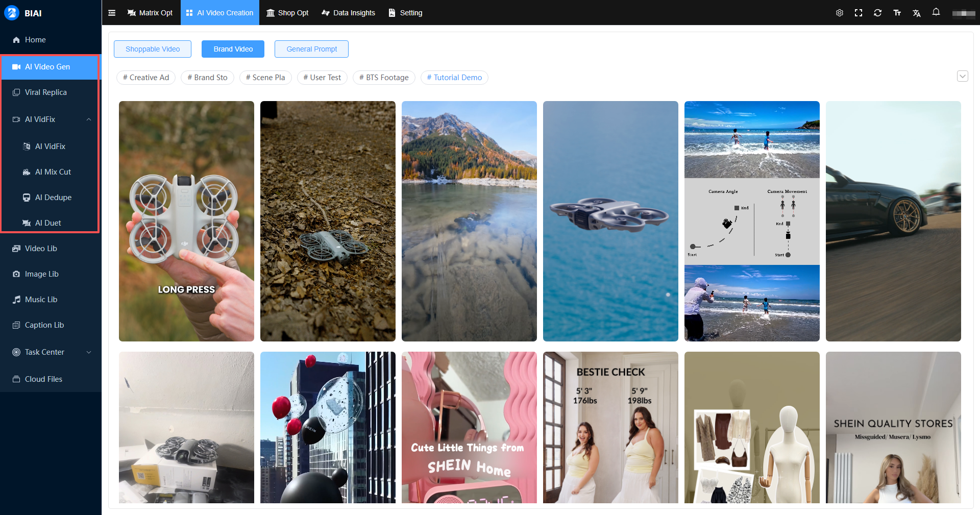Viewport: 980px width, 515px height.
Task: Switch to AI Video Creation tab
Action: click(220, 13)
